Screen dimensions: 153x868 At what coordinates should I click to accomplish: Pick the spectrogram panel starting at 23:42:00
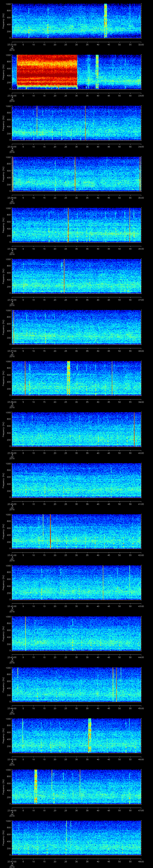[77, 583]
